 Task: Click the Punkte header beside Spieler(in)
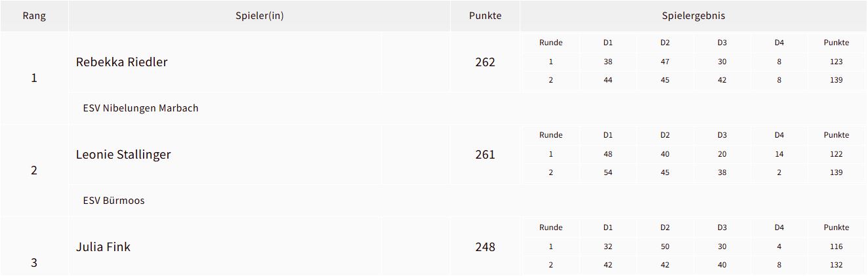(x=485, y=16)
